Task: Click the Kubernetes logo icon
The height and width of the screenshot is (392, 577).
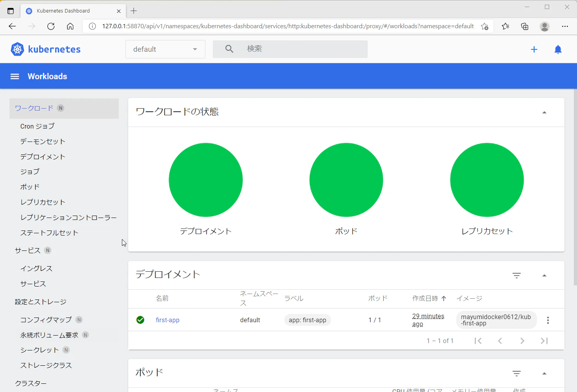Action: point(17,49)
